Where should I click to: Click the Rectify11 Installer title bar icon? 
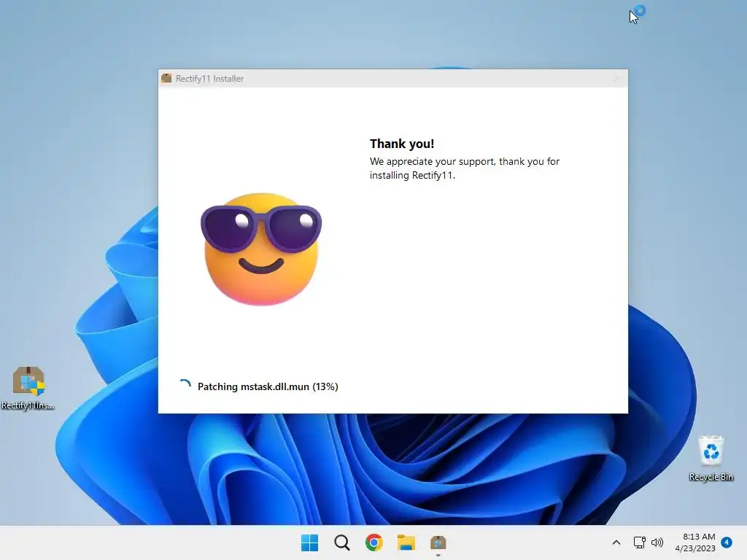166,79
